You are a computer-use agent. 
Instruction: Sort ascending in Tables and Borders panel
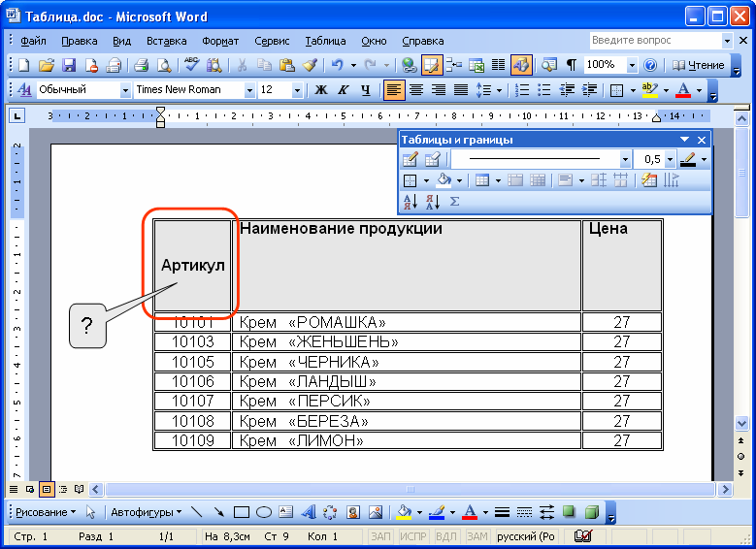coord(410,202)
